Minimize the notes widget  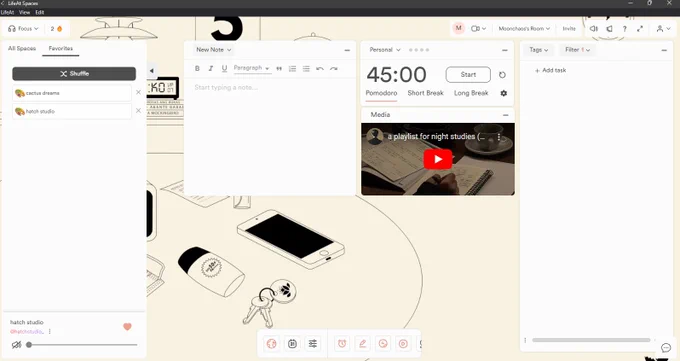click(x=347, y=50)
